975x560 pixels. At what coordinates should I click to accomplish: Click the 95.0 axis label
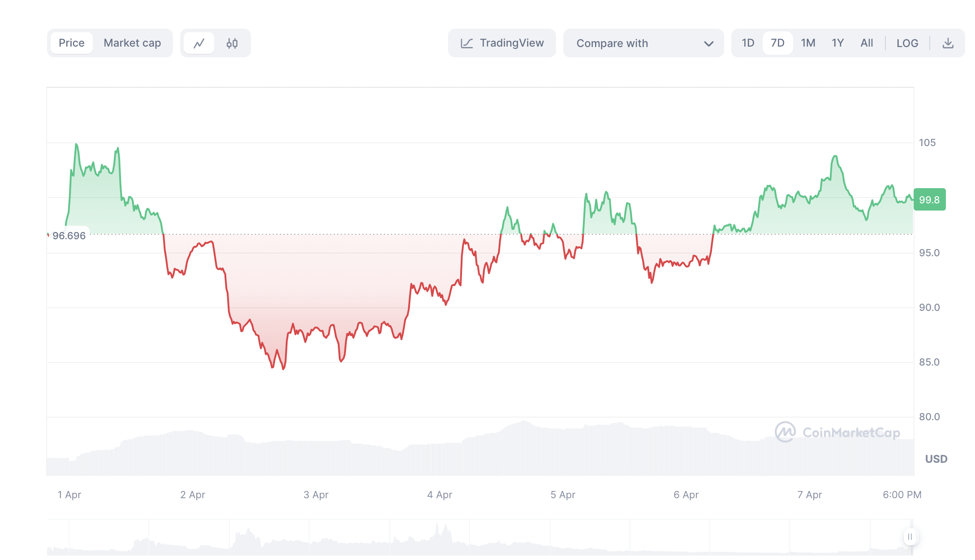pos(929,253)
